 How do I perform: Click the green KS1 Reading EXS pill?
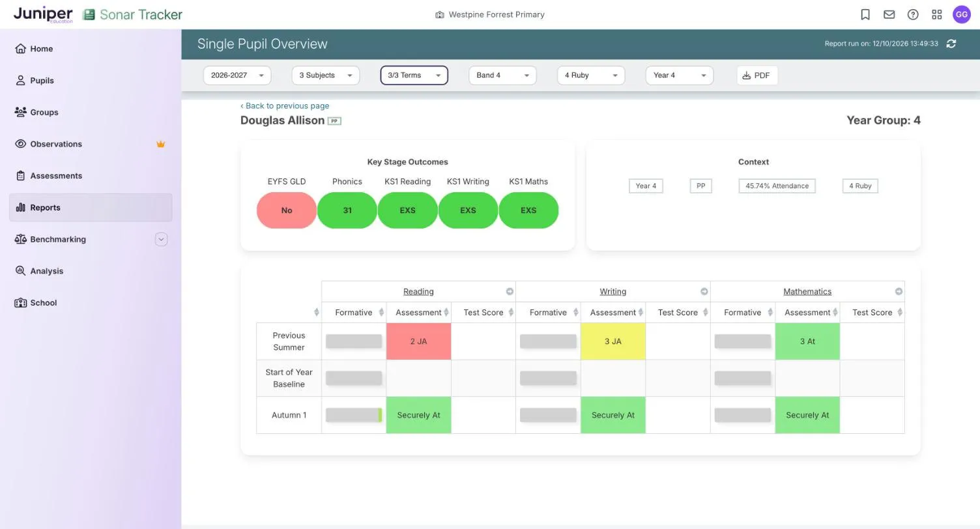pos(407,210)
